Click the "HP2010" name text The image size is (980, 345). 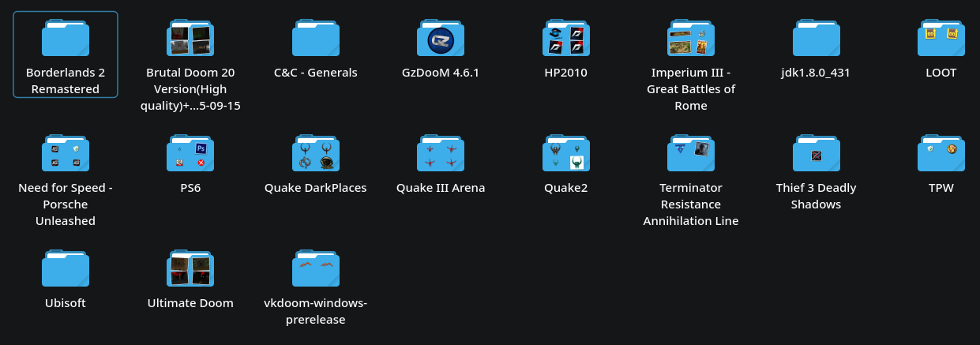566,73
